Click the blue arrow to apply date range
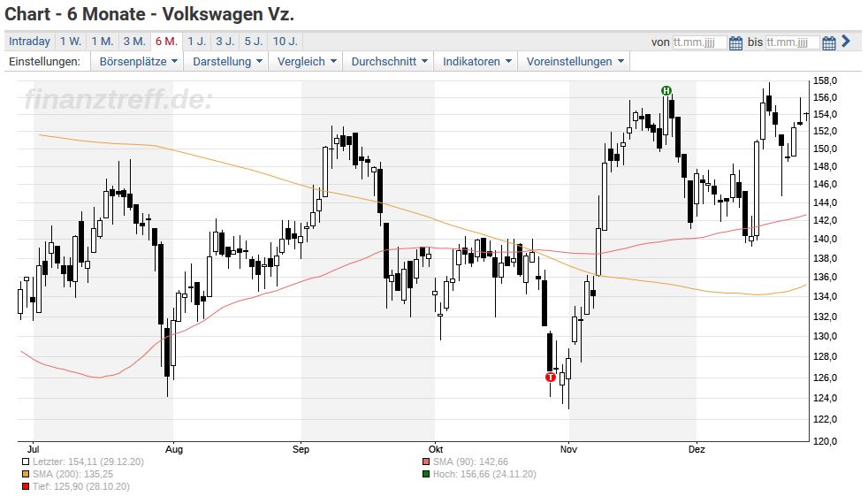This screenshot has width=868, height=496. (846, 41)
